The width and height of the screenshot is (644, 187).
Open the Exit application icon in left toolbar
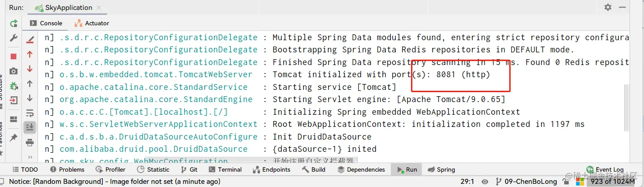coord(14,100)
